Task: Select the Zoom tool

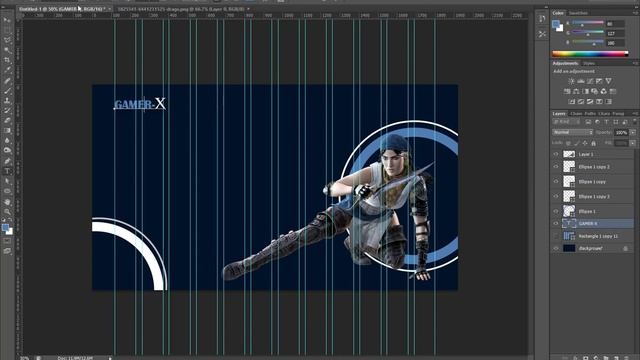Action: [x=7, y=211]
